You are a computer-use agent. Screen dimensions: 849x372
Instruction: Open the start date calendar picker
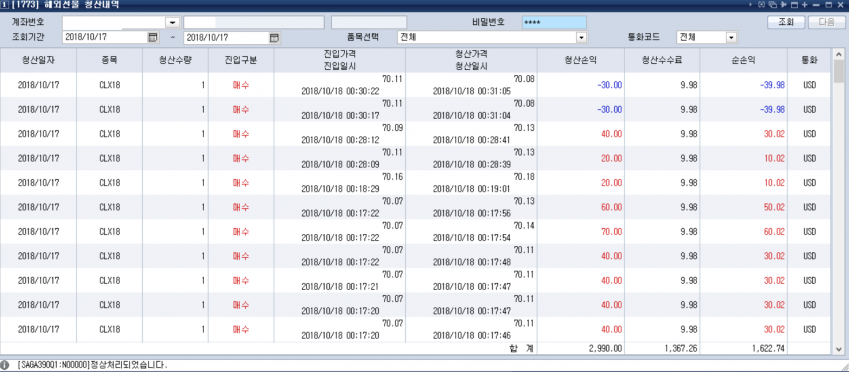152,38
